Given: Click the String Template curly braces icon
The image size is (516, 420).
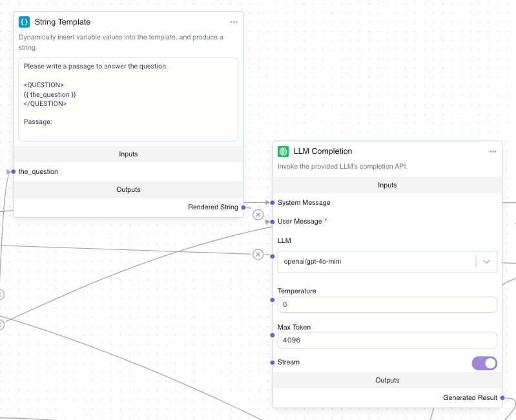Looking at the screenshot, I should pos(25,22).
